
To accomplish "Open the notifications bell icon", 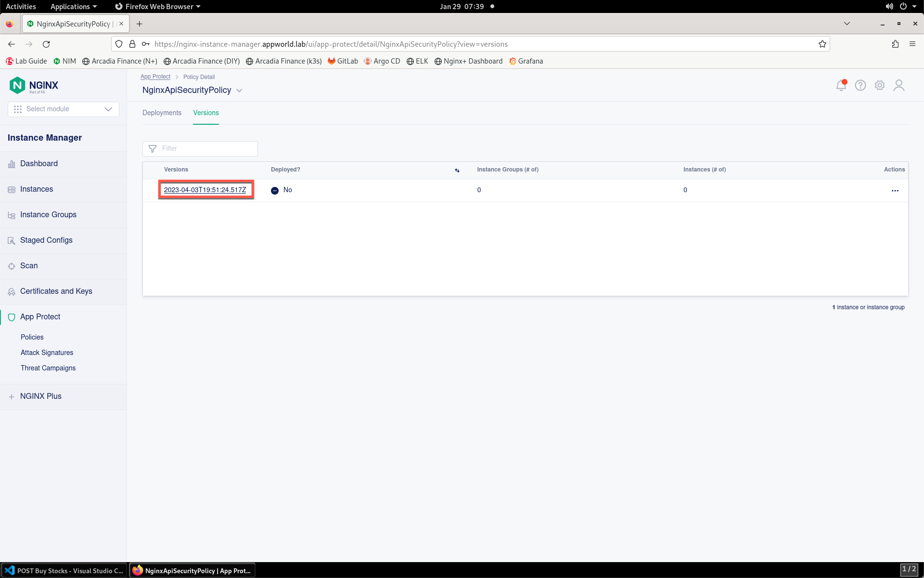I will point(841,85).
